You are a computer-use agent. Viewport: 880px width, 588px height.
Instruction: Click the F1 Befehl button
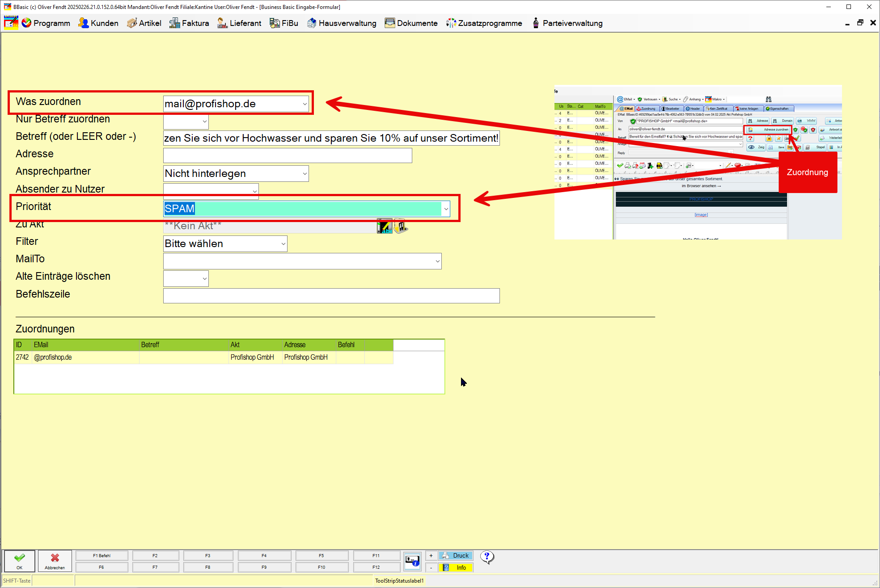(102, 556)
